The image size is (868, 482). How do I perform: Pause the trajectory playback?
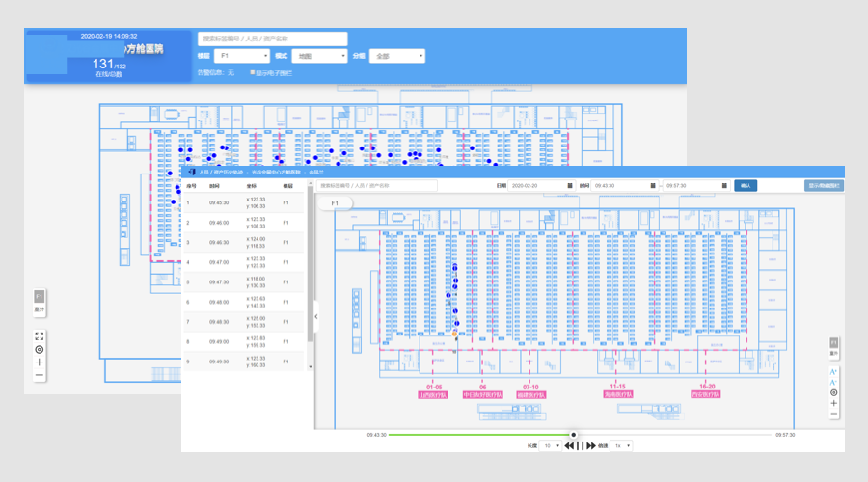point(580,446)
